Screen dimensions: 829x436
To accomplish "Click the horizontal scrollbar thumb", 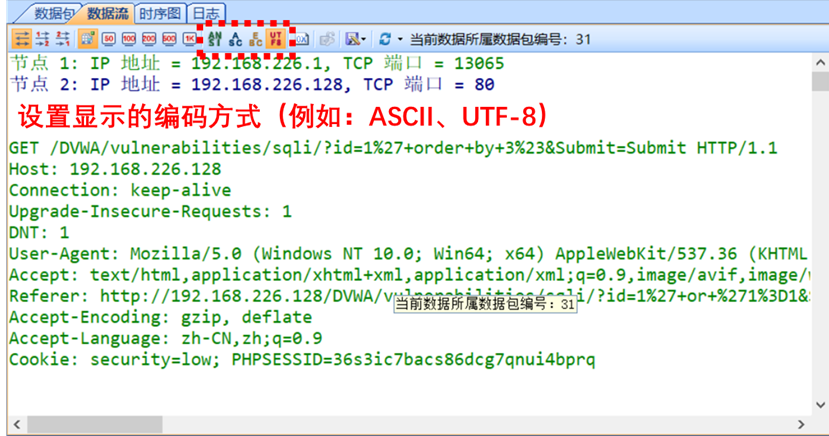I will pos(95,424).
